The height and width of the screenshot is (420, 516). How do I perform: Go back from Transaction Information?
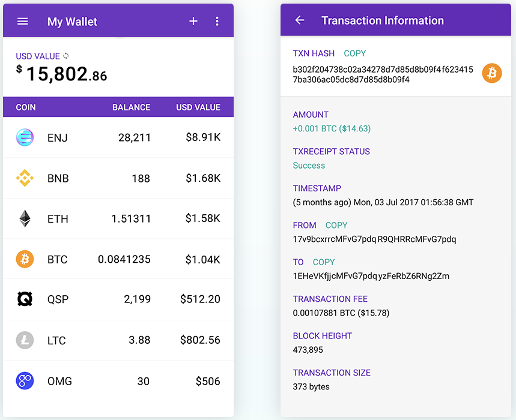(299, 20)
